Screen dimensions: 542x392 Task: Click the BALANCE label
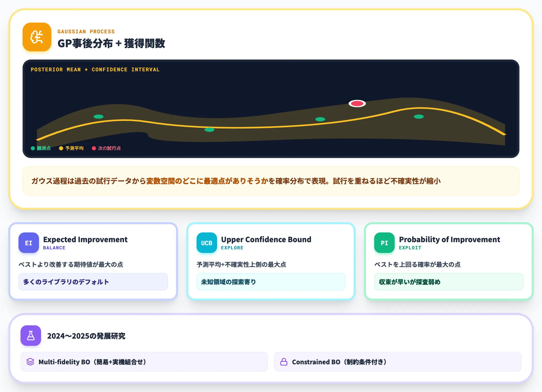tap(54, 248)
